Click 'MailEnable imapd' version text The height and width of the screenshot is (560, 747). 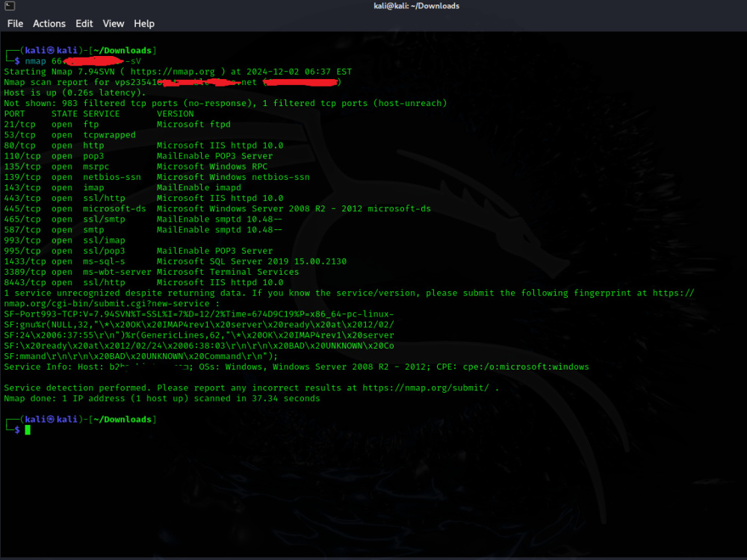click(199, 187)
